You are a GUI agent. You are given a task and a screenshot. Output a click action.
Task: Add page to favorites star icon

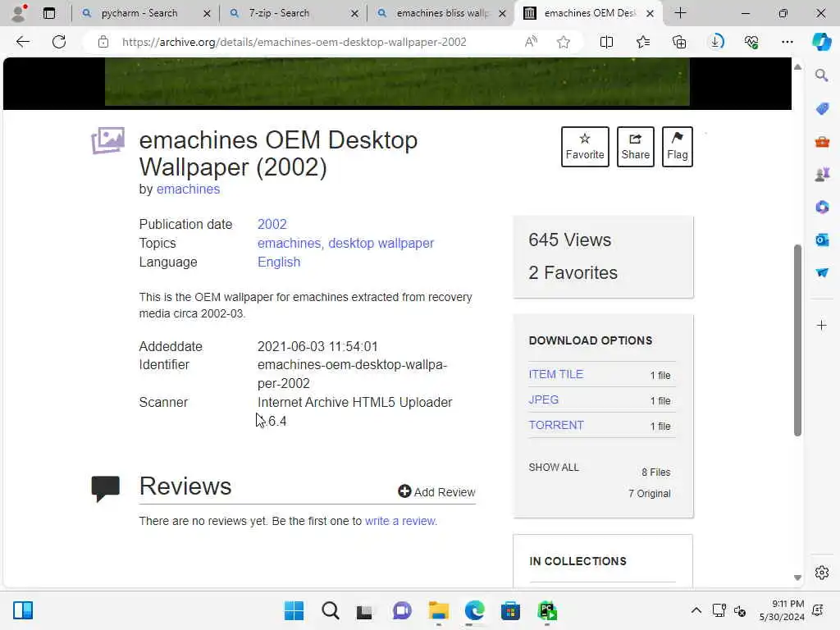coord(563,42)
